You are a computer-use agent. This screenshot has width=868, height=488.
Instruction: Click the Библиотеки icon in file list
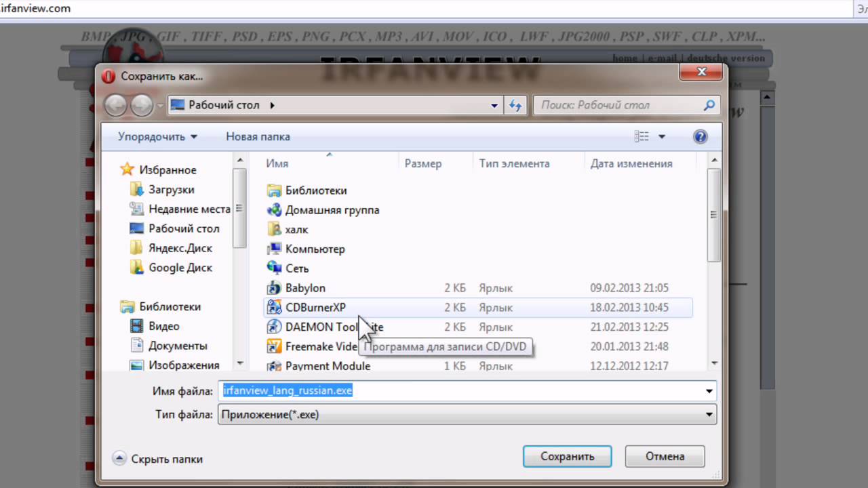pos(274,190)
